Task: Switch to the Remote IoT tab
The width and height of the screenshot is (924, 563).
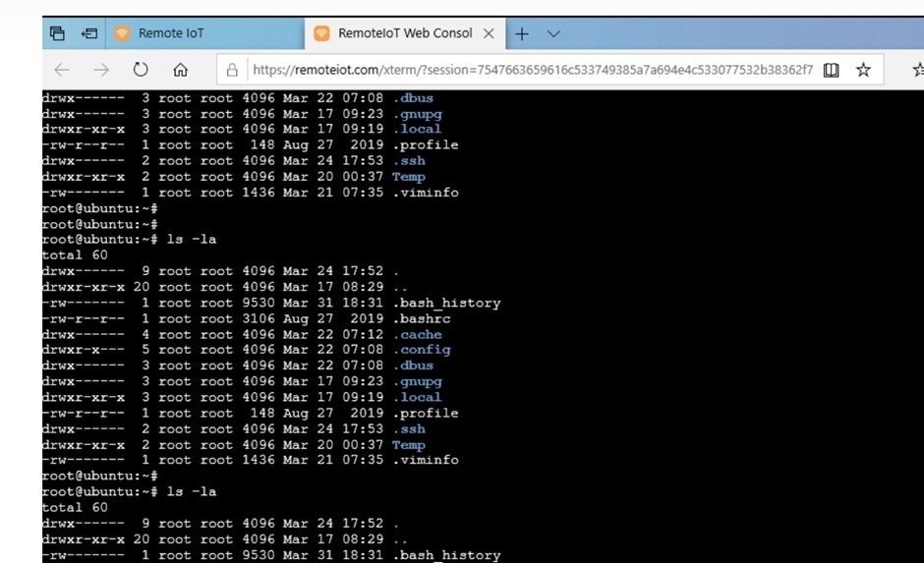Action: pos(204,33)
